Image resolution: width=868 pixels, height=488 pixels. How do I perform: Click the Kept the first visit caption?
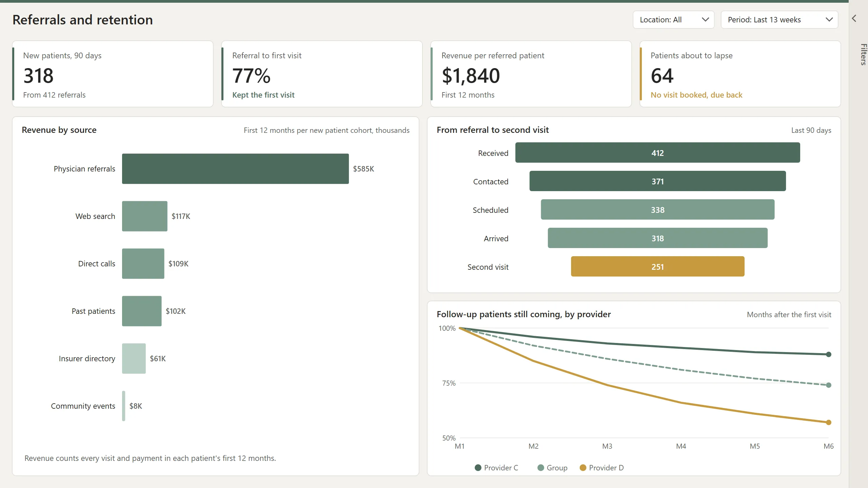point(263,95)
